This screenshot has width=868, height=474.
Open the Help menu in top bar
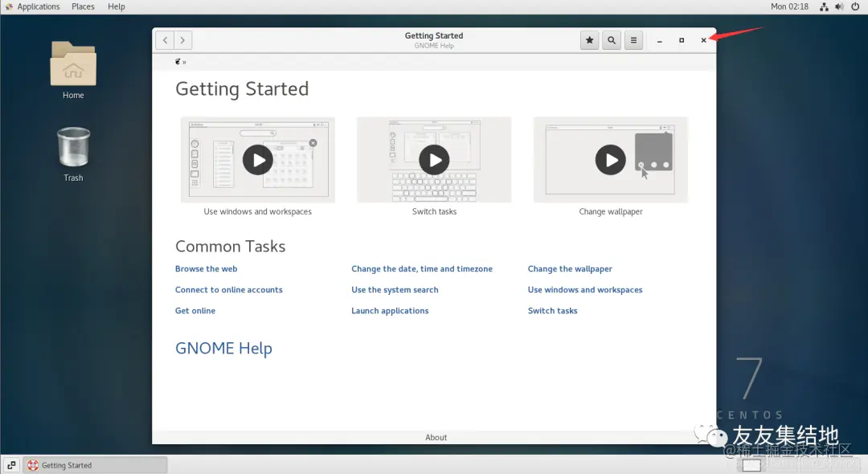point(117,6)
